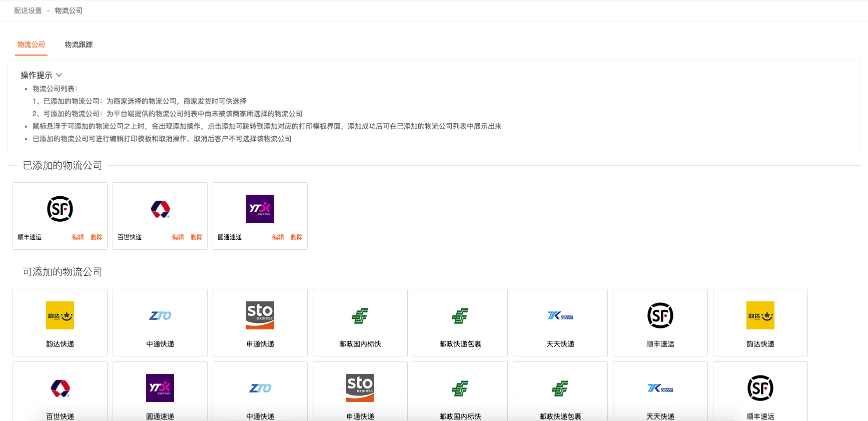Image resolution: width=868 pixels, height=421 pixels.
Task: Click the SF logo in the added companies section
Action: (60, 209)
